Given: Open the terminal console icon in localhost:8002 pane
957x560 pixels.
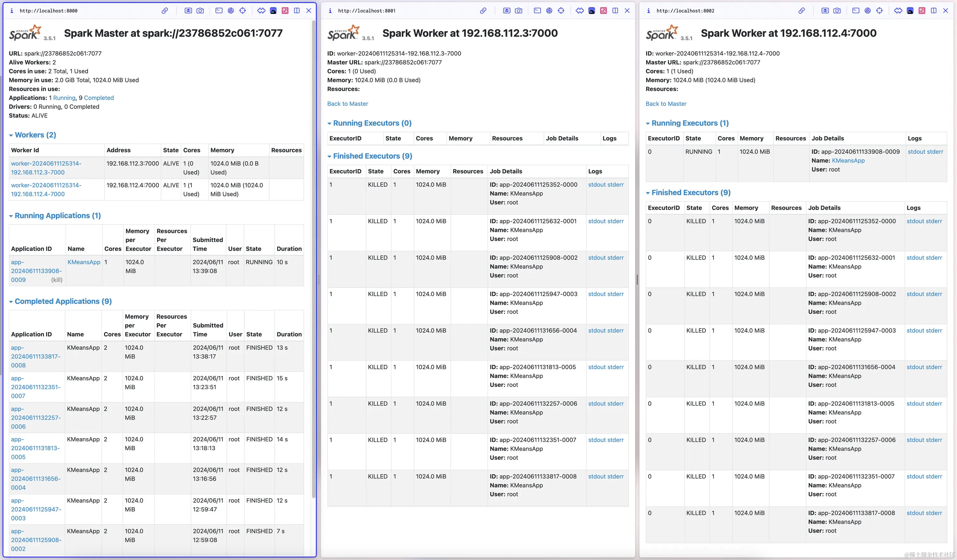Looking at the screenshot, I should (x=856, y=11).
